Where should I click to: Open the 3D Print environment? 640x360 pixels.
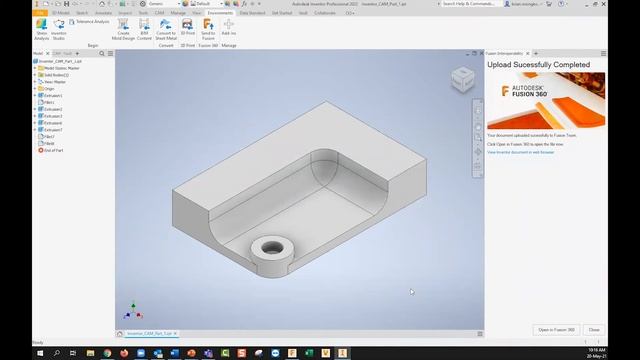tap(187, 27)
